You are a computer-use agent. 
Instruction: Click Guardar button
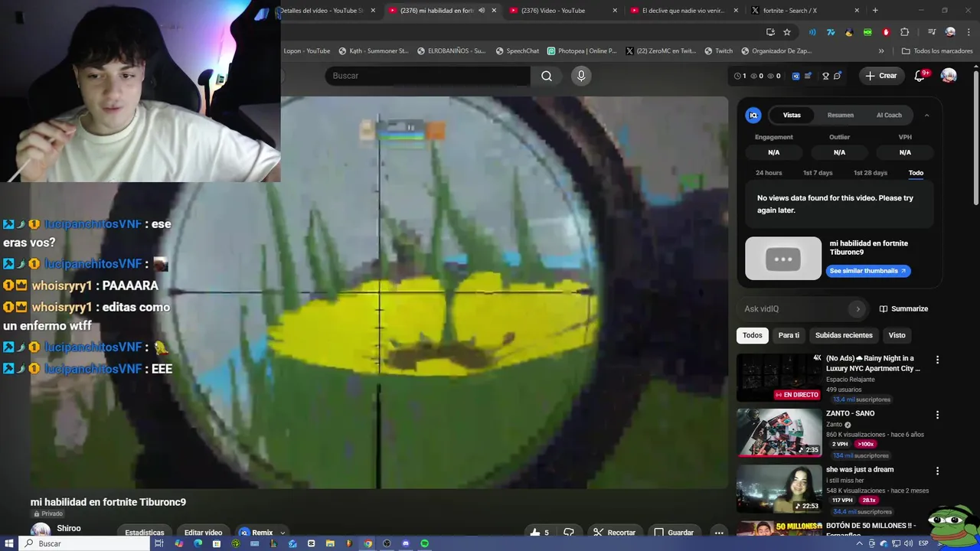click(x=675, y=533)
